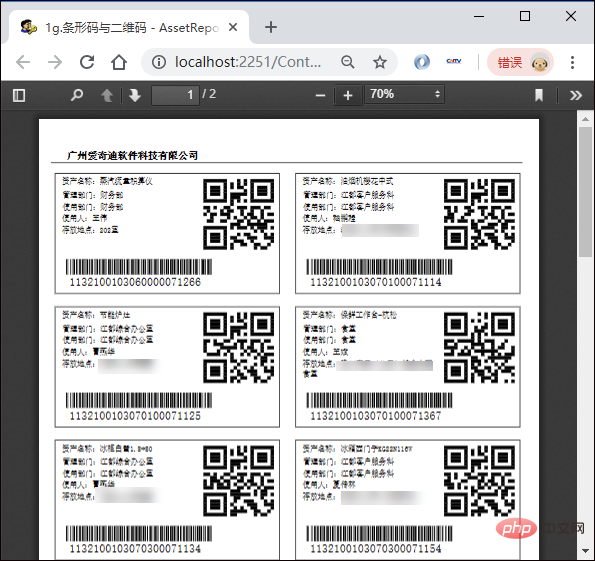Click the QR code on label 71266

pos(238,214)
